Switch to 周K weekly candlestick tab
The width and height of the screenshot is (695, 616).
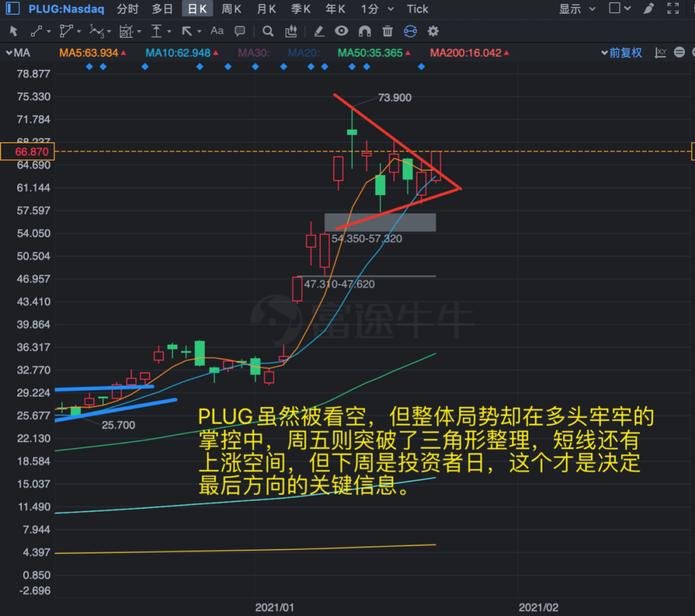(x=232, y=9)
